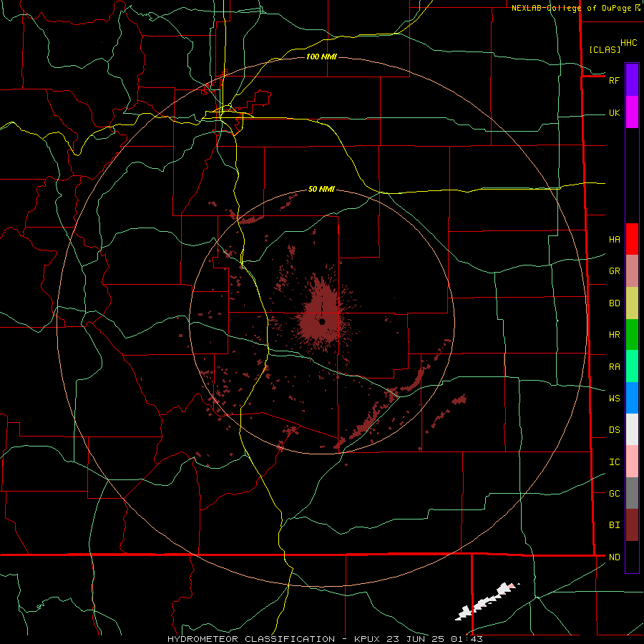Click the pink IC legend swatch
This screenshot has height=644, width=644.
point(632,462)
